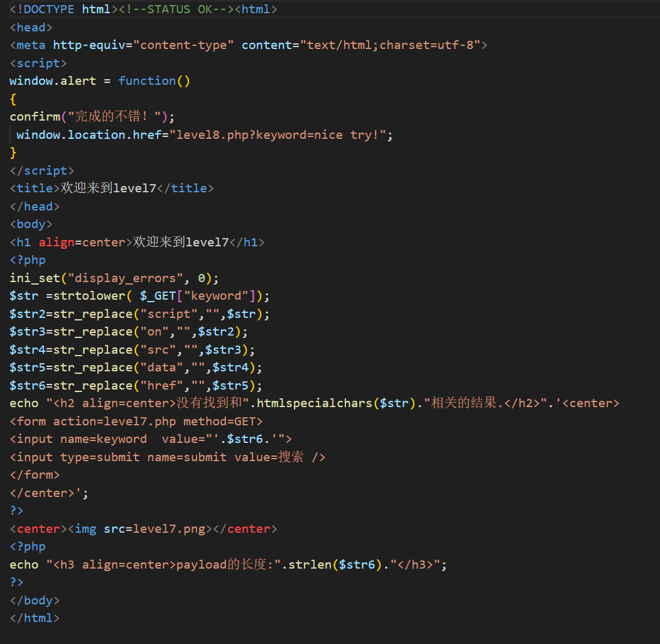Click the closing curly brace before </script>
Viewport: 660px width, 644px height.
click(13, 153)
